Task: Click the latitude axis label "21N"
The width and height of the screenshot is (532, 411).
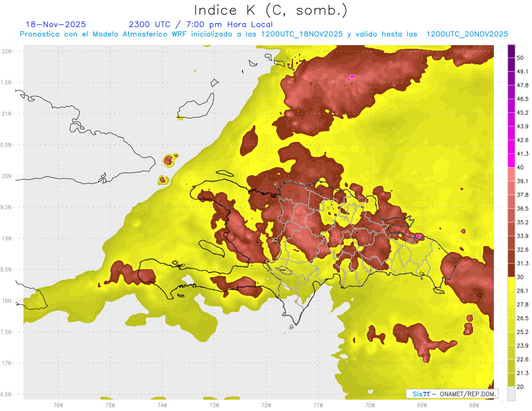Action: pos(7,114)
